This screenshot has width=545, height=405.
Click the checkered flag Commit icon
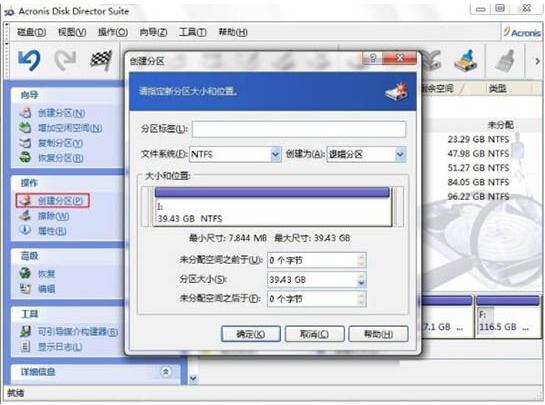coord(101,60)
